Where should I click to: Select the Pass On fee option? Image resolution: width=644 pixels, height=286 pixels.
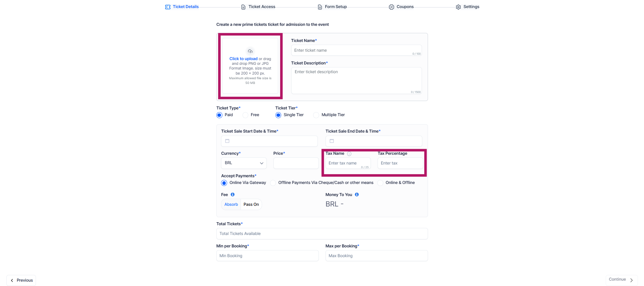(x=251, y=204)
